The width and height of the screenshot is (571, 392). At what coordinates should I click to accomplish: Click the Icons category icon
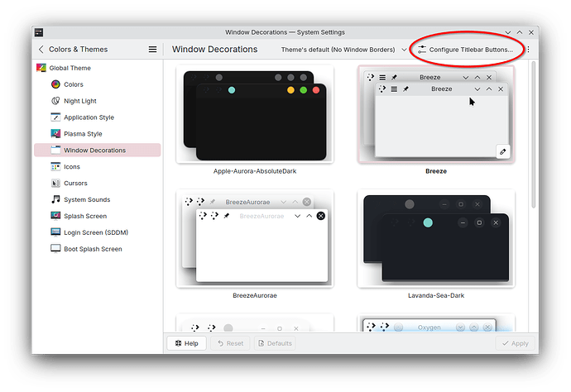tap(55, 167)
